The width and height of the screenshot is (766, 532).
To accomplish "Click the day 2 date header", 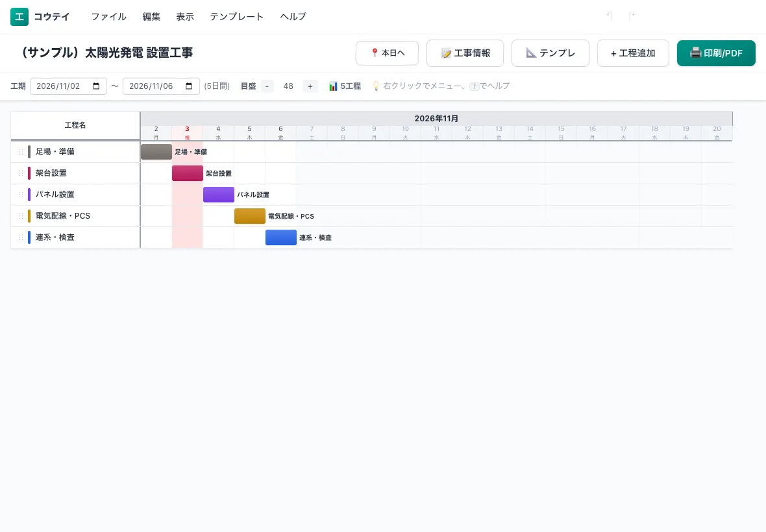I will [156, 133].
